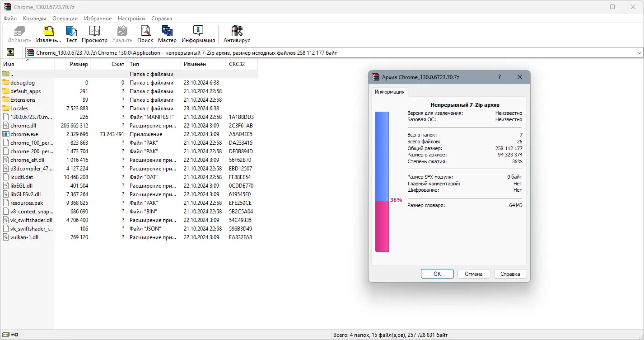Click the key icon in the status bar
Image resolution: width=644 pixels, height=340 pixels.
(14, 335)
